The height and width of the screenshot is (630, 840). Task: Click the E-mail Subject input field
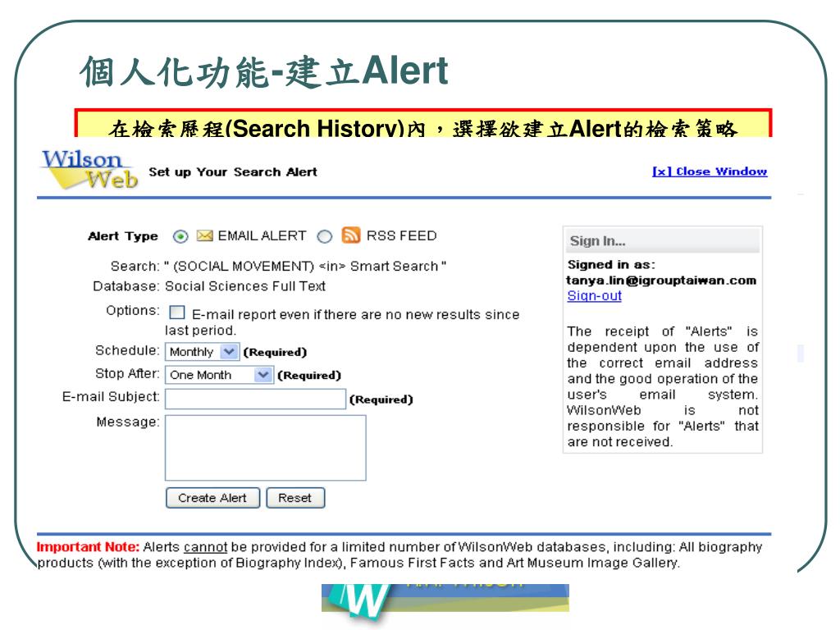pyautogui.click(x=256, y=399)
